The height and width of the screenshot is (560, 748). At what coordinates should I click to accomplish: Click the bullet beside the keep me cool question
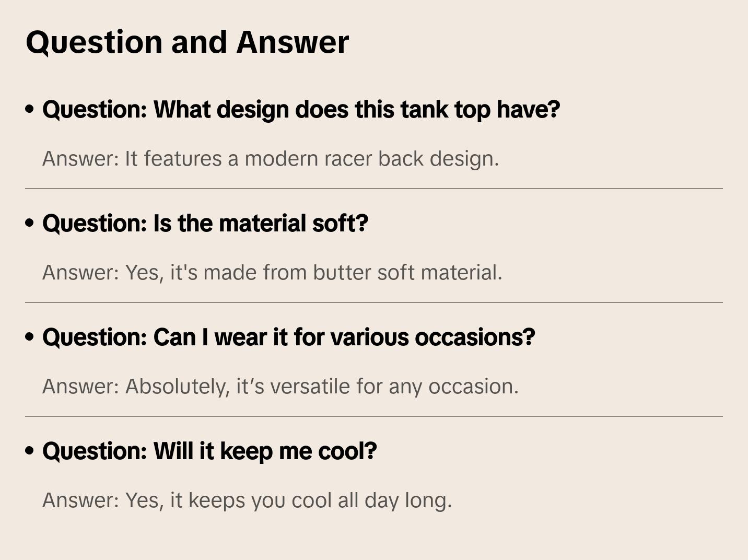(x=30, y=451)
